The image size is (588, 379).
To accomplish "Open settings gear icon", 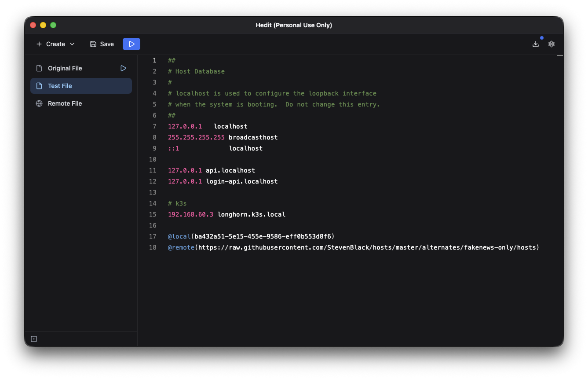I will (x=551, y=44).
